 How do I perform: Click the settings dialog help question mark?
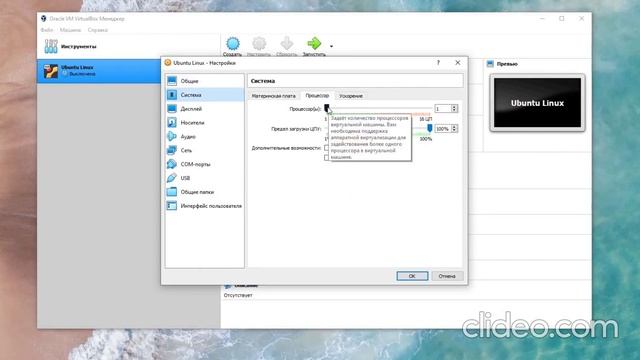pyautogui.click(x=438, y=62)
